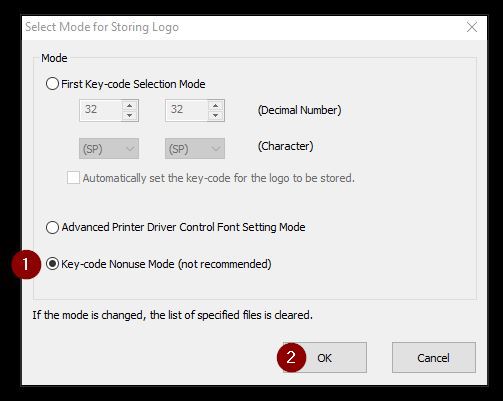The image size is (503, 401).
Task: Open the second (SP) character dropdown
Action: (x=195, y=149)
